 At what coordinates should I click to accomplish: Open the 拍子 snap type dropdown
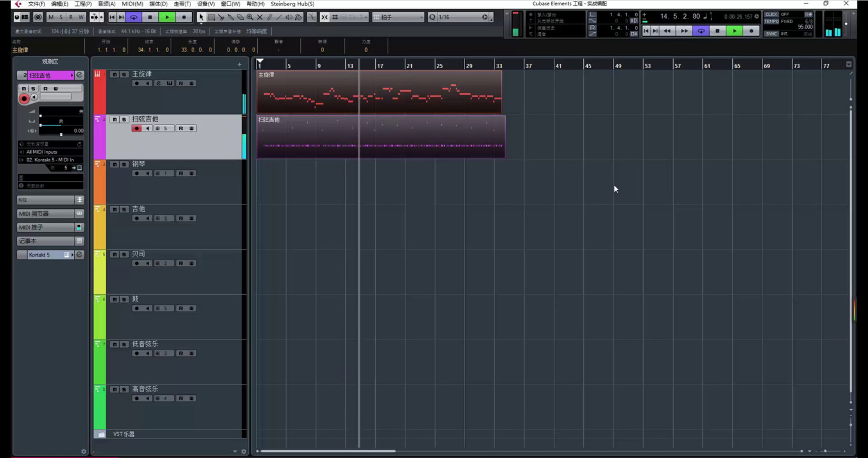pyautogui.click(x=398, y=17)
